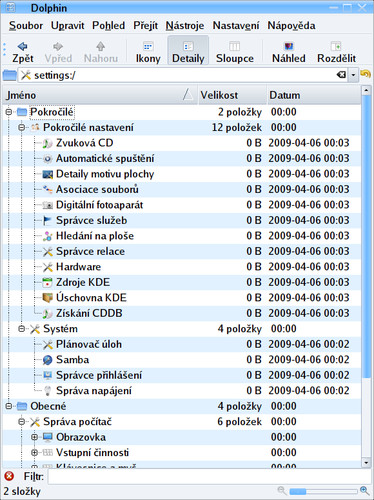This screenshot has width=374, height=500.
Task: Click the Plánovač úloh icon
Action: coord(48,345)
